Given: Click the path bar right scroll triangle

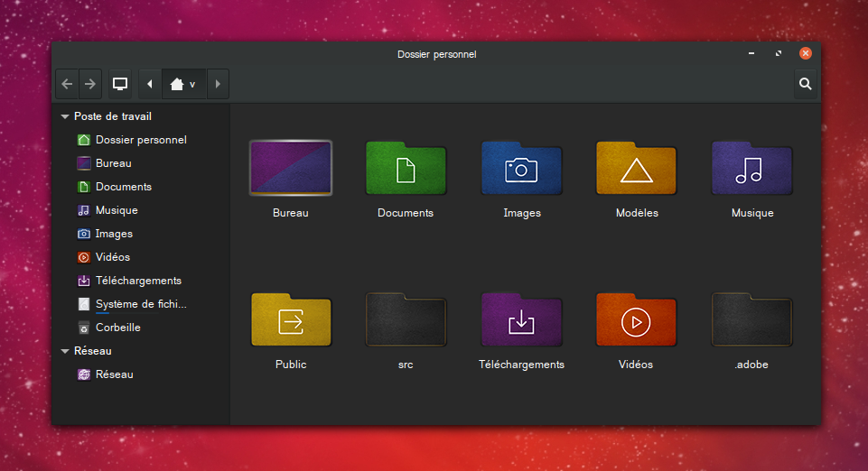Looking at the screenshot, I should pos(218,84).
